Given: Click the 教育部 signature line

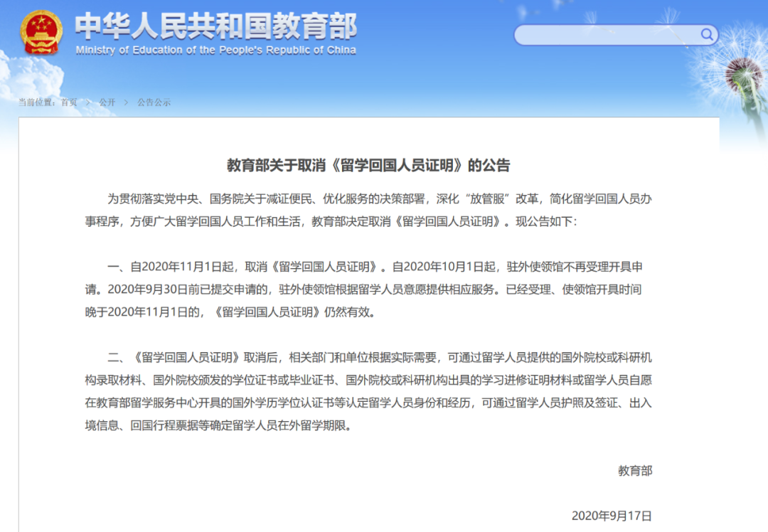Looking at the screenshot, I should pyautogui.click(x=635, y=471).
